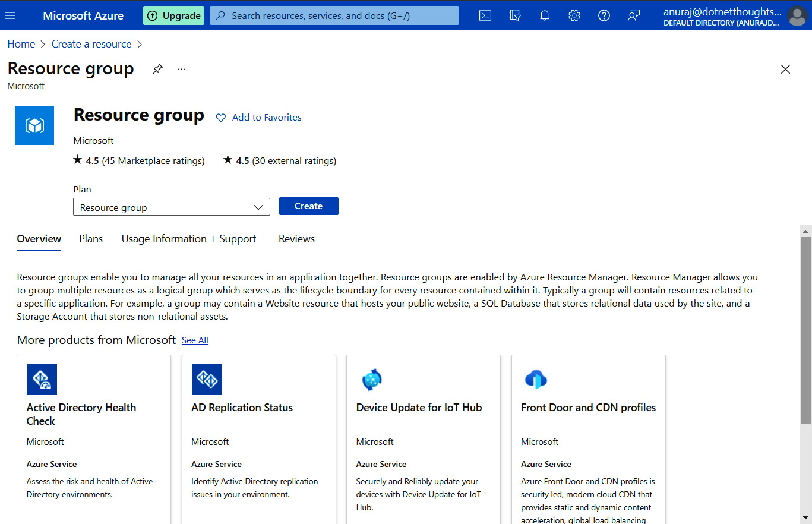The width and height of the screenshot is (812, 524).
Task: Open the Feedback icon in top bar
Action: [x=634, y=15]
